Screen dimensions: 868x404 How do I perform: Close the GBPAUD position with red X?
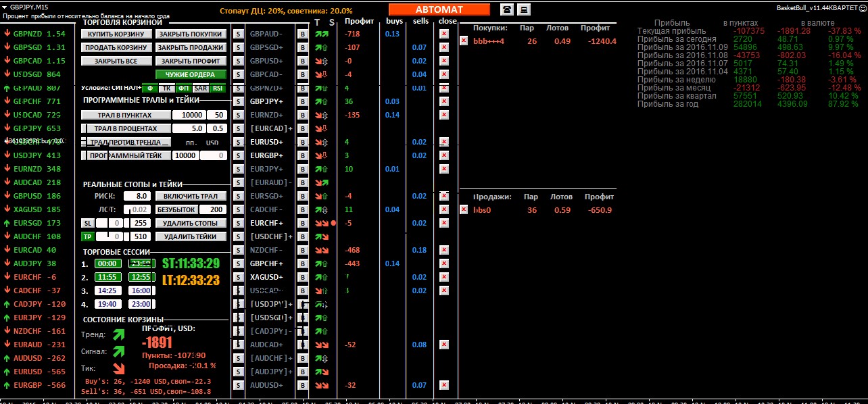click(x=443, y=34)
